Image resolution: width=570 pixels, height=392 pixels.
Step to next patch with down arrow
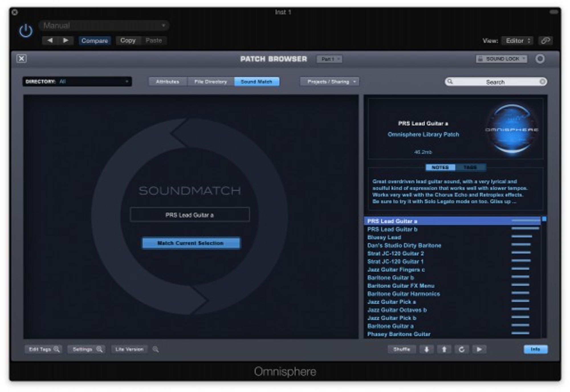coord(427,349)
